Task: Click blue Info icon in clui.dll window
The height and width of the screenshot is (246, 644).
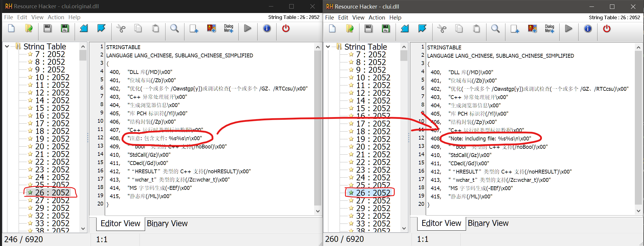Action: (x=588, y=29)
